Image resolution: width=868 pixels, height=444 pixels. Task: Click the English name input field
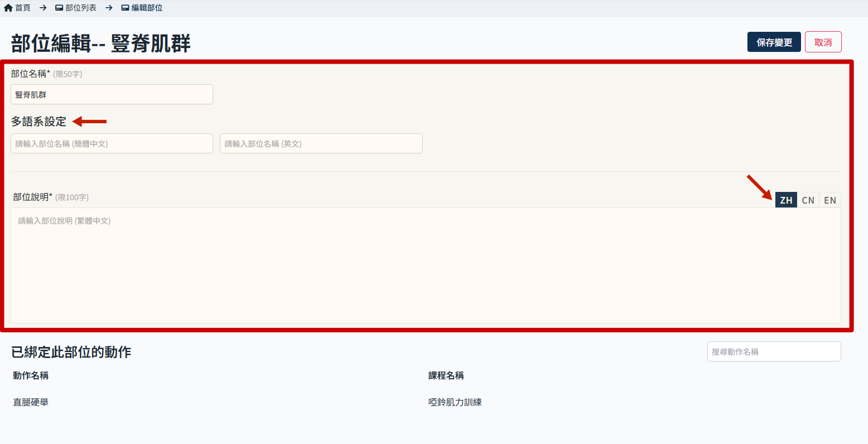321,143
